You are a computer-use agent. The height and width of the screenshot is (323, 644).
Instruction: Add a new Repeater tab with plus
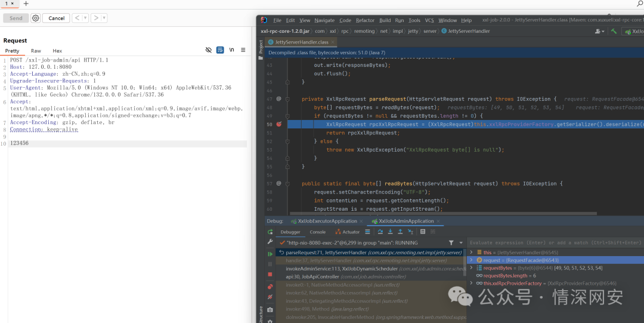pos(26,4)
